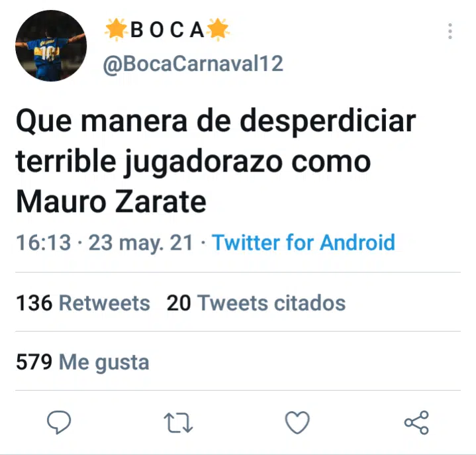Image resolution: width=476 pixels, height=455 pixels.
Task: Click the words 'Que manera' in the tweet
Action: pyautogui.click(x=102, y=121)
